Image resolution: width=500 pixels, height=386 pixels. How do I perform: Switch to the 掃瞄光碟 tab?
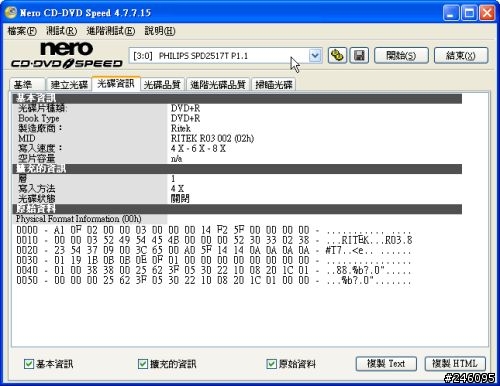point(274,85)
